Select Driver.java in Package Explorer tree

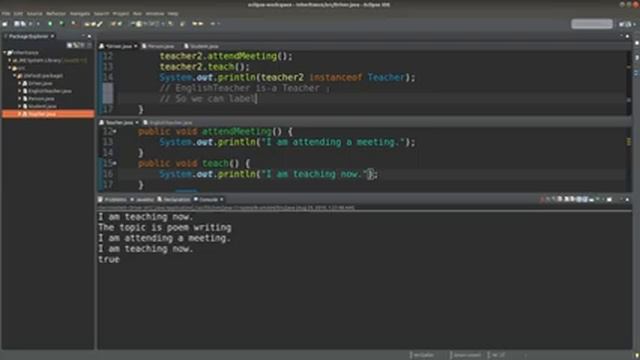(40, 83)
